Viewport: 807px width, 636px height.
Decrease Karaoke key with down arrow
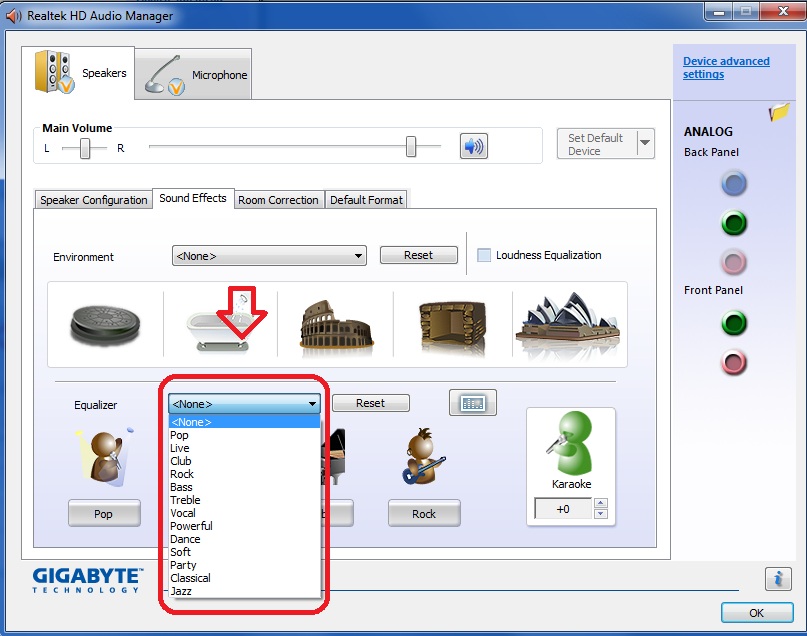[601, 514]
